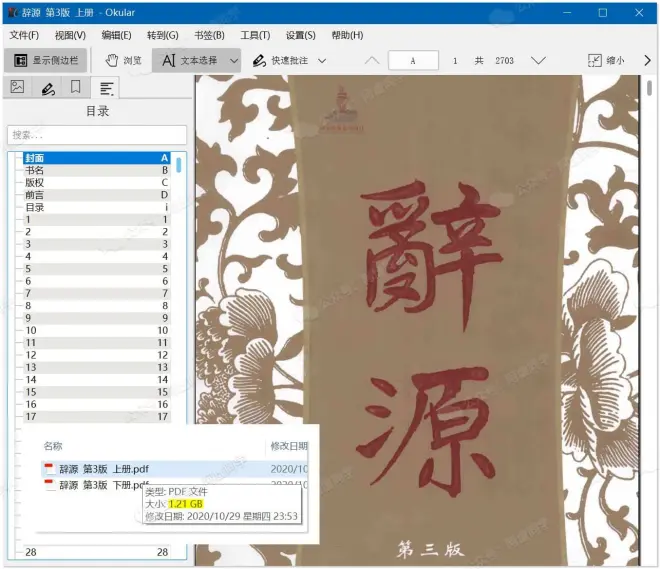660x569 pixels.
Task: Click the PDF icon of 下册.pdf
Action: tap(50, 485)
